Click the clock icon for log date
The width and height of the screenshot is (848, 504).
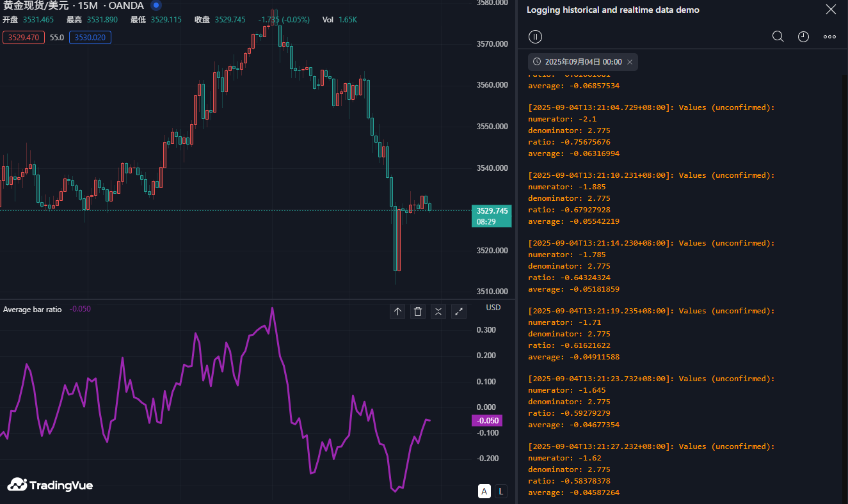tap(803, 37)
